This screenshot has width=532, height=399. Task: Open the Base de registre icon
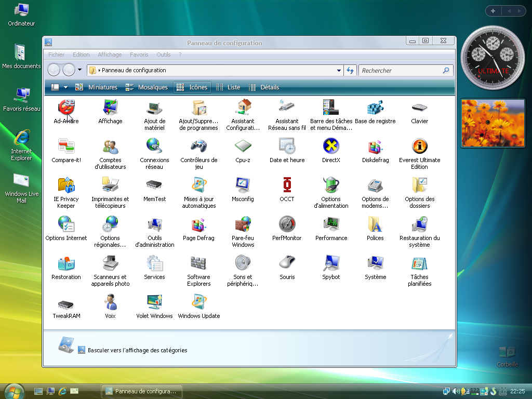[375, 108]
